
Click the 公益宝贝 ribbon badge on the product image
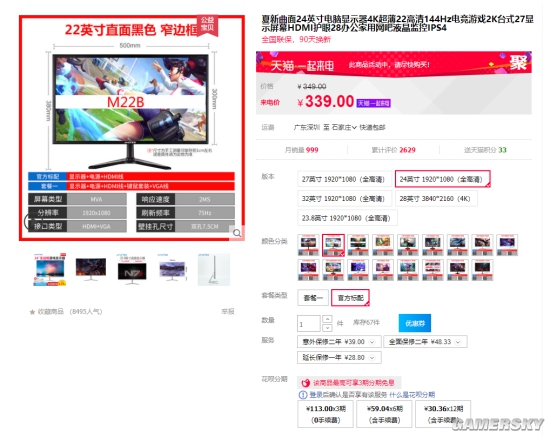[x=207, y=25]
